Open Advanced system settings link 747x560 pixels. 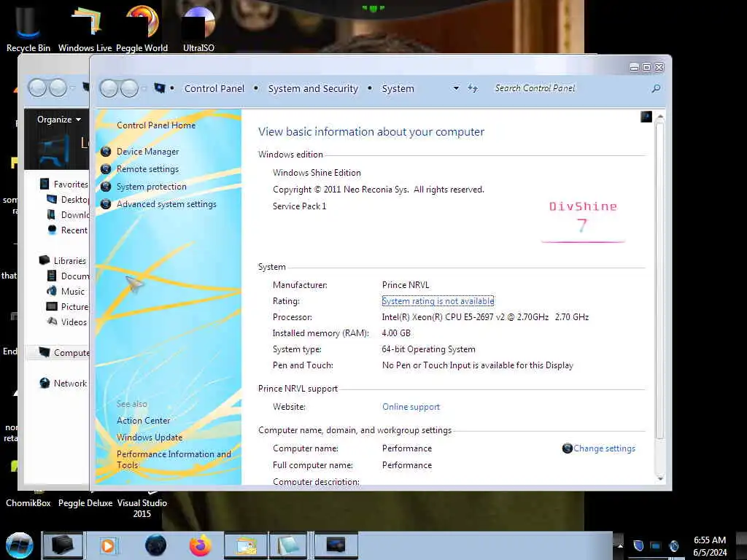(167, 204)
